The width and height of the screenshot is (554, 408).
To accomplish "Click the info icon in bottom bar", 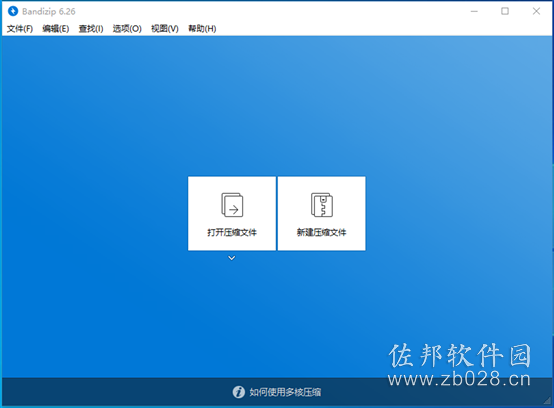I will (238, 392).
